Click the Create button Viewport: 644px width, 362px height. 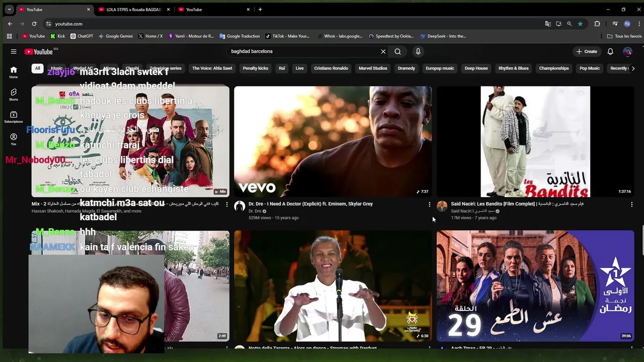[x=587, y=51]
